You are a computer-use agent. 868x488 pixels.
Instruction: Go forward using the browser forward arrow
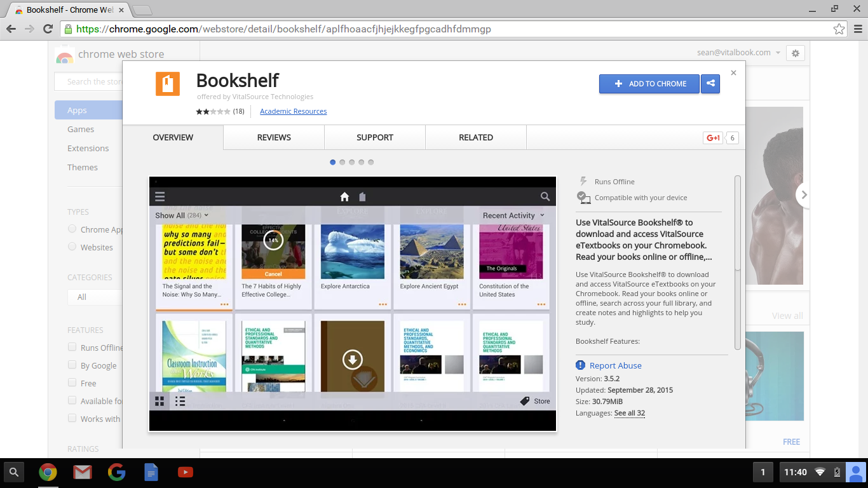(x=29, y=29)
